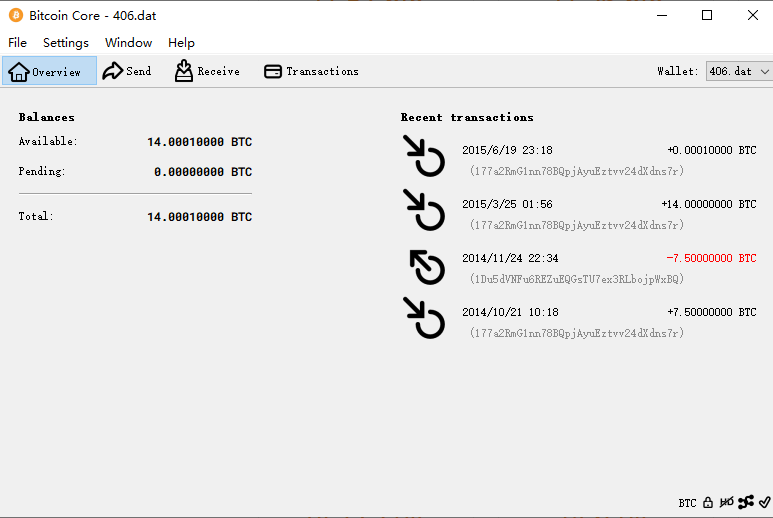Open the Settings menu

[66, 43]
